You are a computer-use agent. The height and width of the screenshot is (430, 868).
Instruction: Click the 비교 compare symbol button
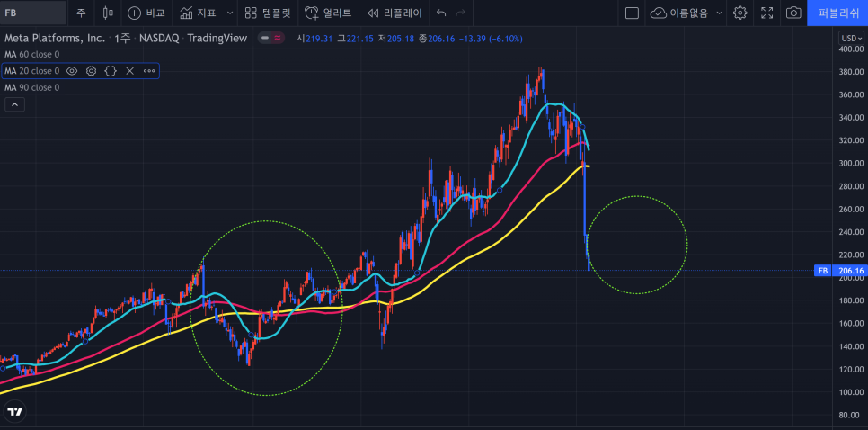point(146,13)
